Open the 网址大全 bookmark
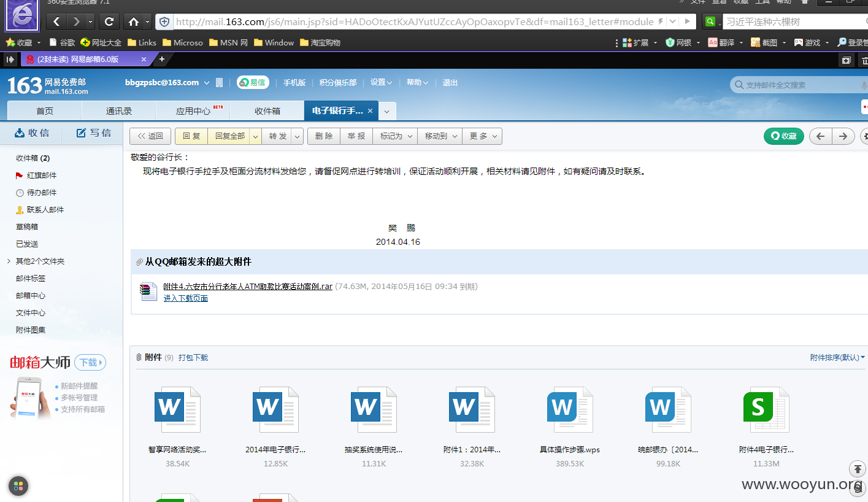 101,43
